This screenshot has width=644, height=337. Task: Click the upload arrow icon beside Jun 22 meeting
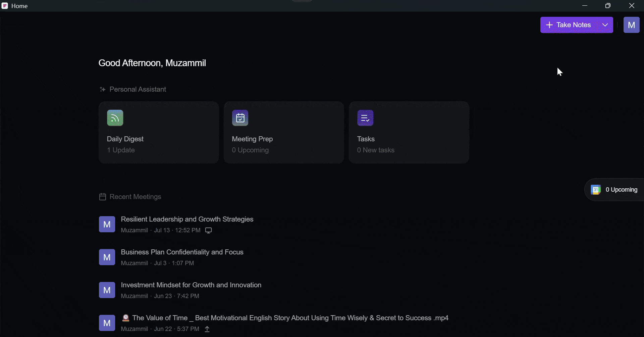tap(207, 329)
